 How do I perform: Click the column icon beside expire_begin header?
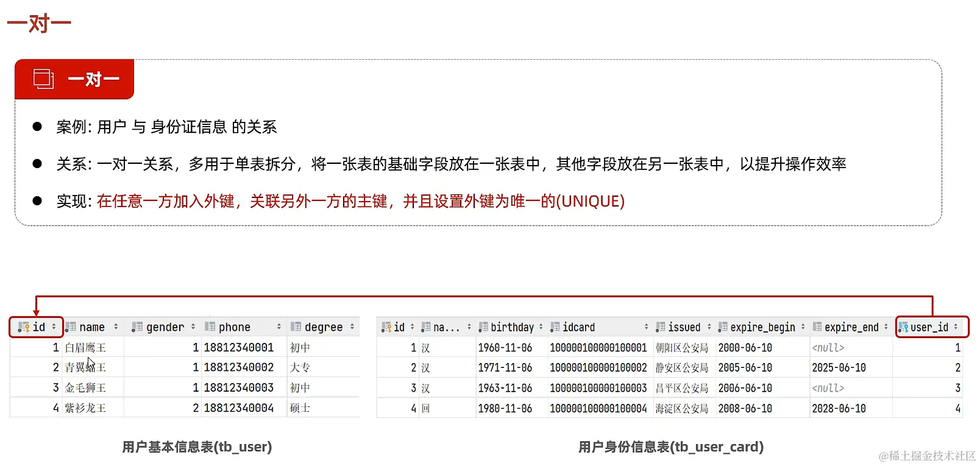click(723, 327)
